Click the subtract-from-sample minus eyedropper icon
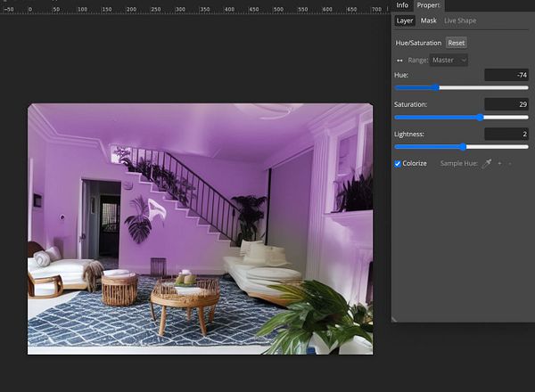 (510, 164)
